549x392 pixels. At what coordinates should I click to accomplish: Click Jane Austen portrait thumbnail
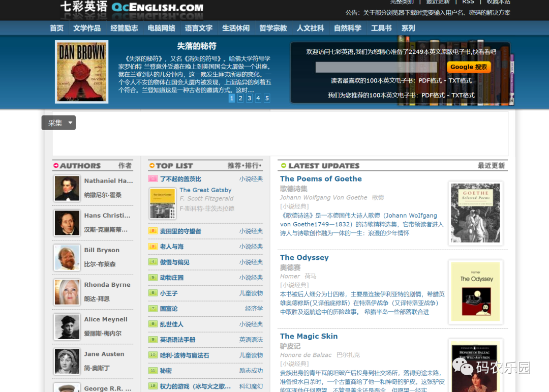coord(67,361)
